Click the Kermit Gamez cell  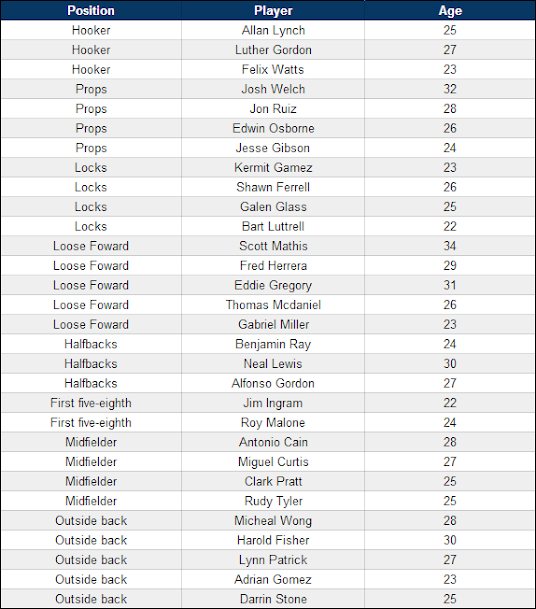(x=273, y=167)
